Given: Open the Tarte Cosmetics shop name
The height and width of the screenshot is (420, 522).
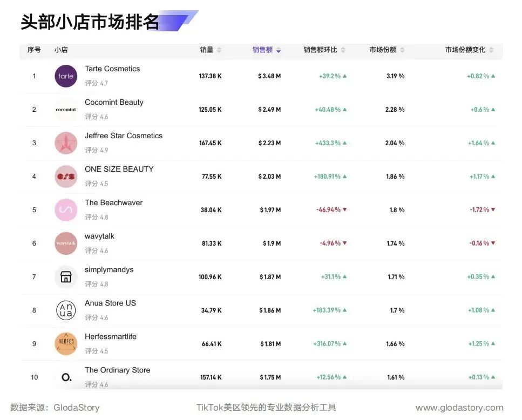Looking at the screenshot, I should point(112,69).
